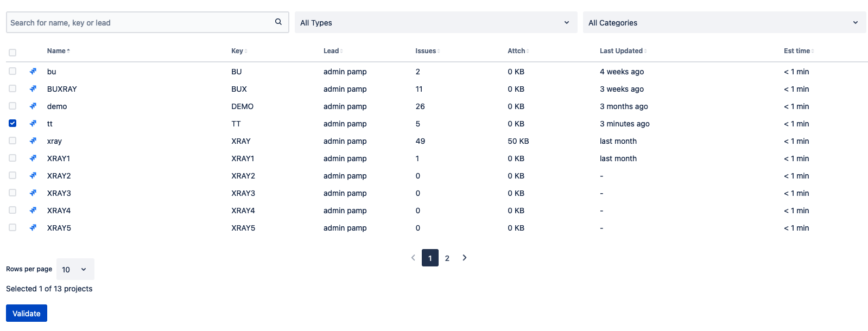Click the project icon for BUXRAY
The image size is (868, 331).
(x=33, y=89)
